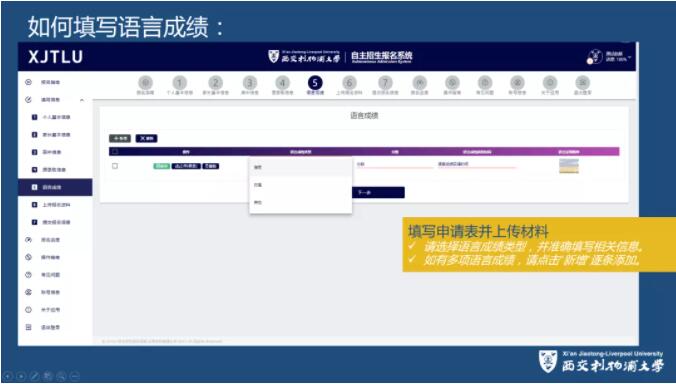
Task: Go to step 0 in the progress bar
Action: point(145,82)
